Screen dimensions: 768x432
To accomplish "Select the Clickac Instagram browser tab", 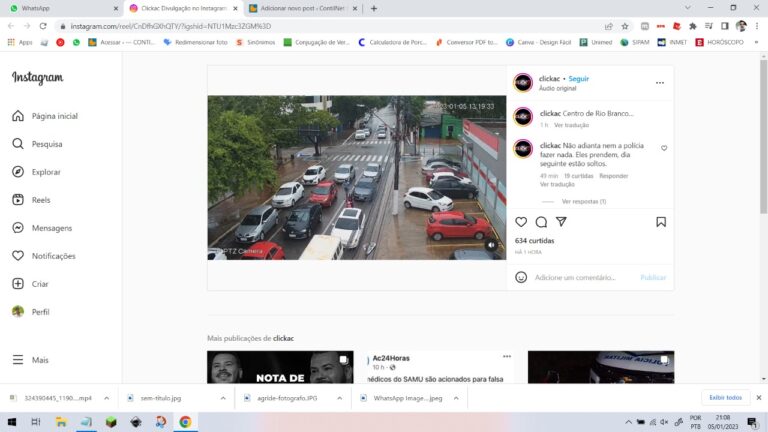I will point(183,8).
